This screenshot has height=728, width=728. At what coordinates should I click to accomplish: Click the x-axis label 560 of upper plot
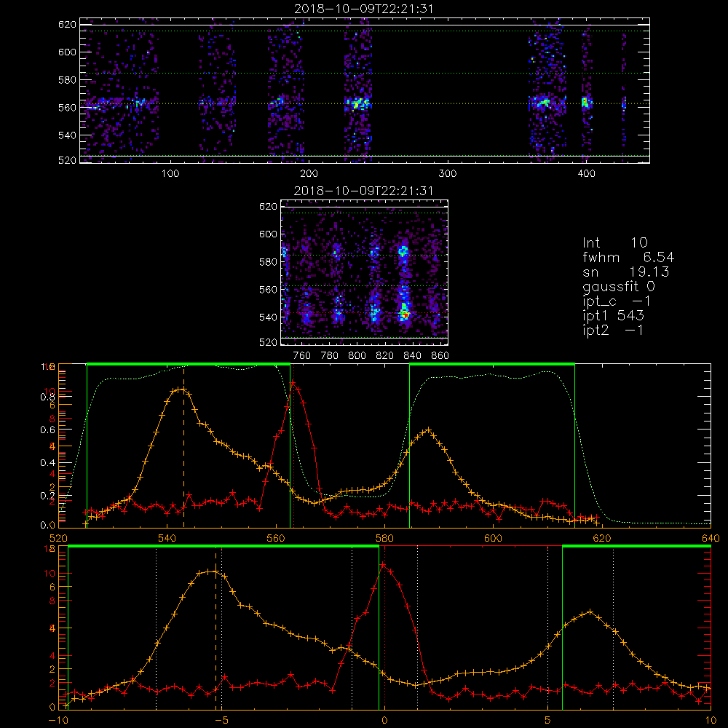coord(276,538)
